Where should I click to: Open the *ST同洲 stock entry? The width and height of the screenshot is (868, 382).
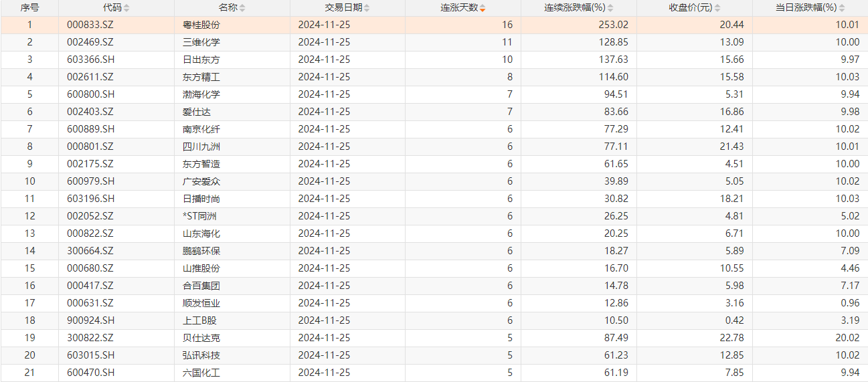[199, 216]
